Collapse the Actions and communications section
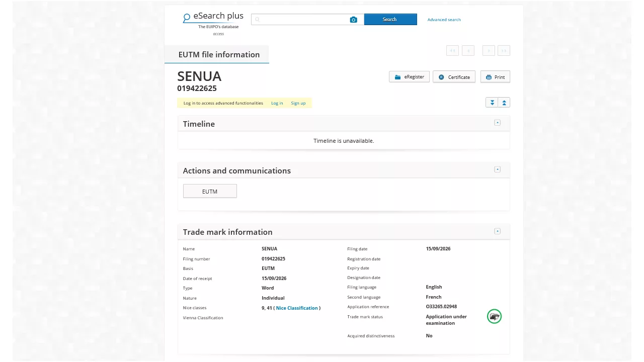 [x=497, y=169]
